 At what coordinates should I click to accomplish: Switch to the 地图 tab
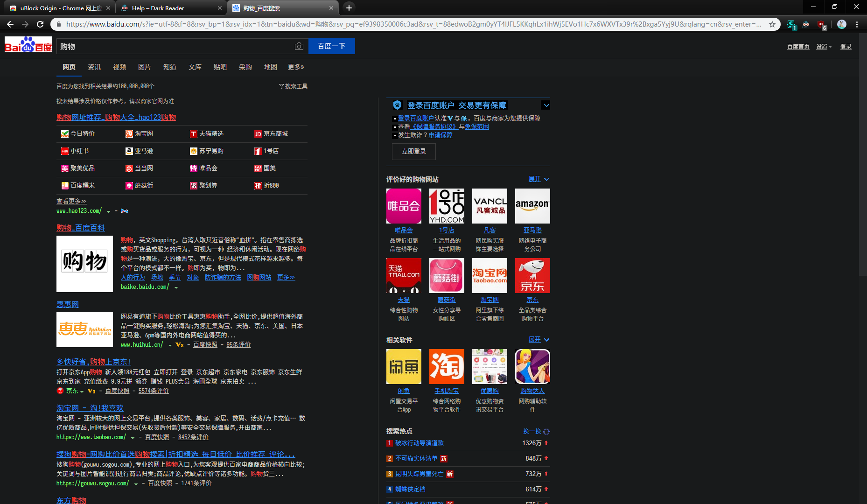click(271, 67)
